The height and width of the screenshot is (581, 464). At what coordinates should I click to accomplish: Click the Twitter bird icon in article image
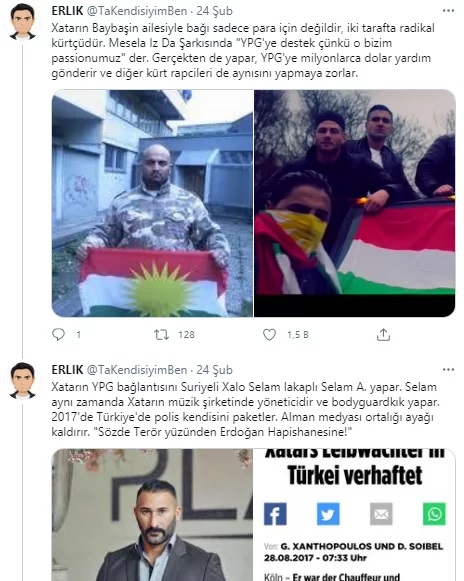[x=328, y=514]
